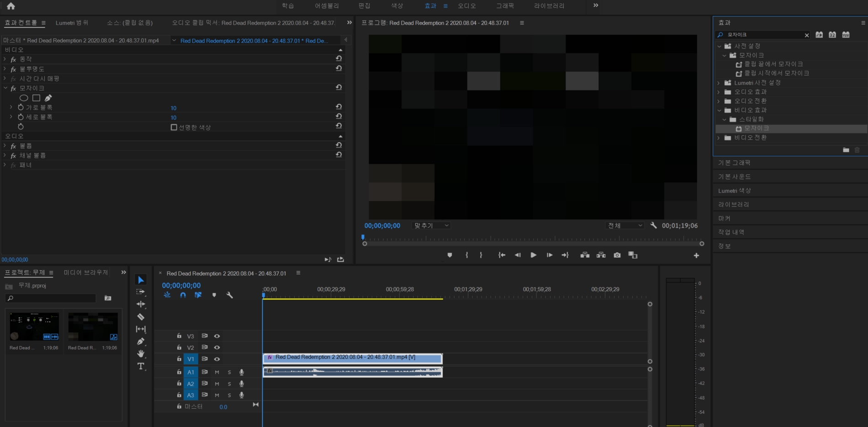Expand the 볼륨 audio effect

pyautogui.click(x=5, y=146)
